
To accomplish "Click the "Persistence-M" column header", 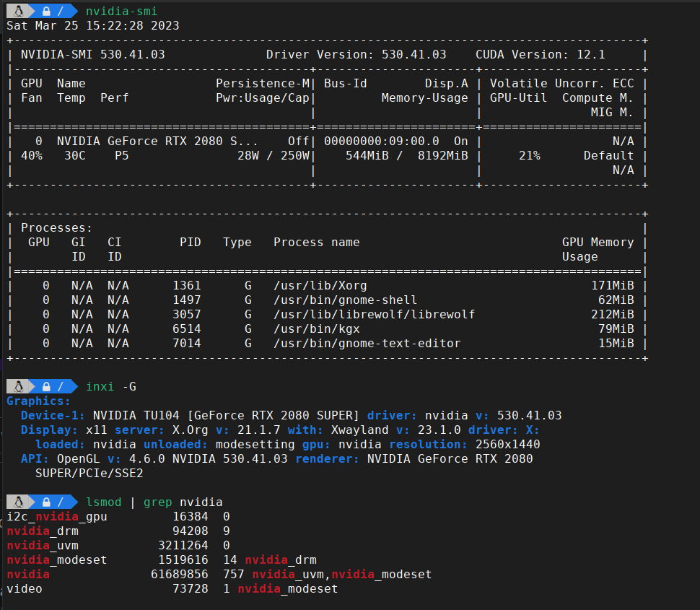I will pyautogui.click(x=263, y=84).
